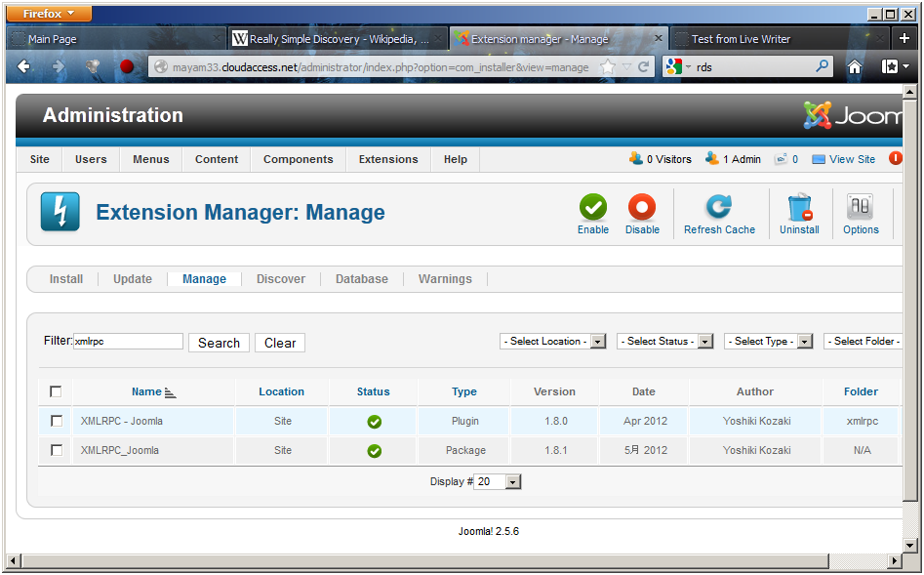Toggle status icon for XMLRPC_Joomla package
This screenshot has width=924, height=575.
(x=375, y=451)
